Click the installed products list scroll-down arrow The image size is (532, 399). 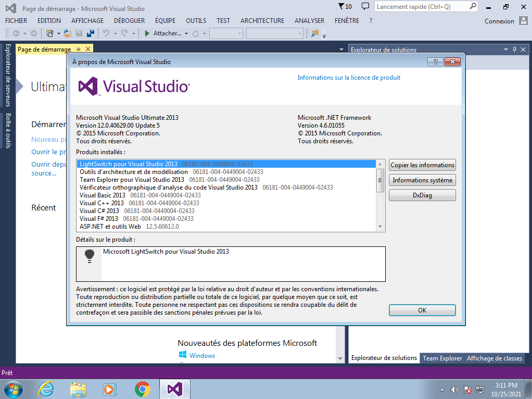[380, 227]
